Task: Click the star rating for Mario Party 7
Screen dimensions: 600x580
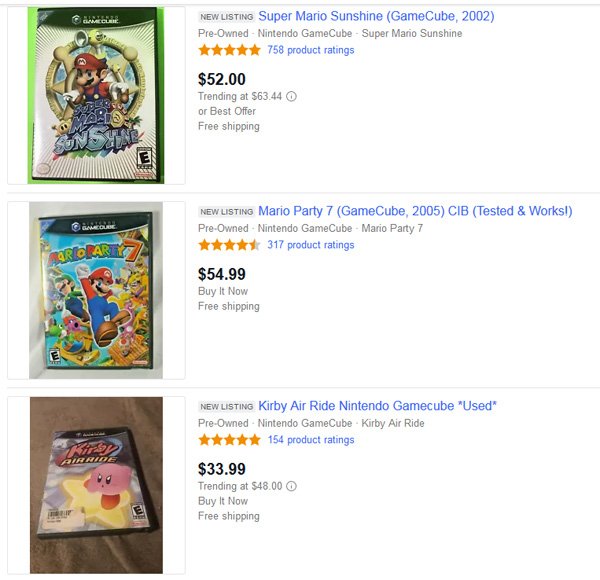Action: click(229, 245)
